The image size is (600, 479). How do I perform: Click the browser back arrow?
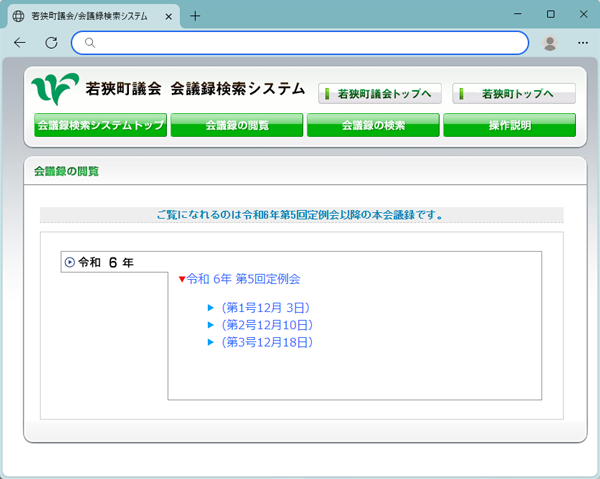click(20, 42)
